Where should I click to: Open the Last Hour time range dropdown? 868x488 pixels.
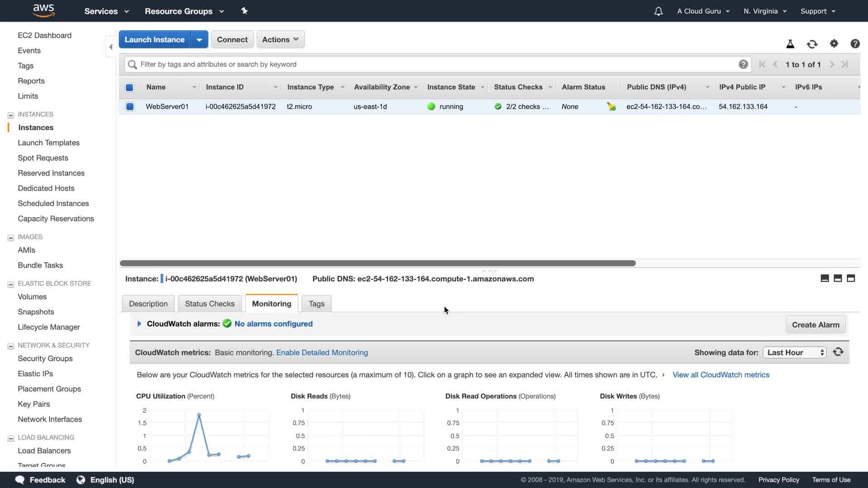coord(794,352)
